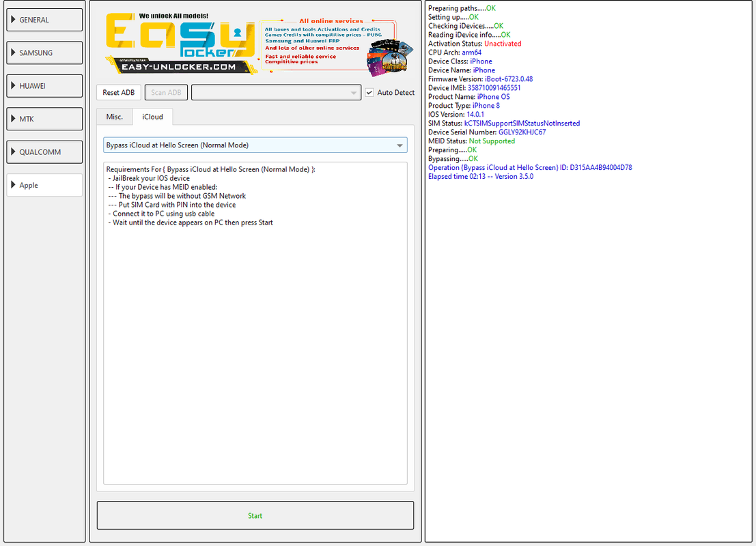Screen dimensions: 756x546
Task: Click the Requirements For header line
Action: click(211, 170)
